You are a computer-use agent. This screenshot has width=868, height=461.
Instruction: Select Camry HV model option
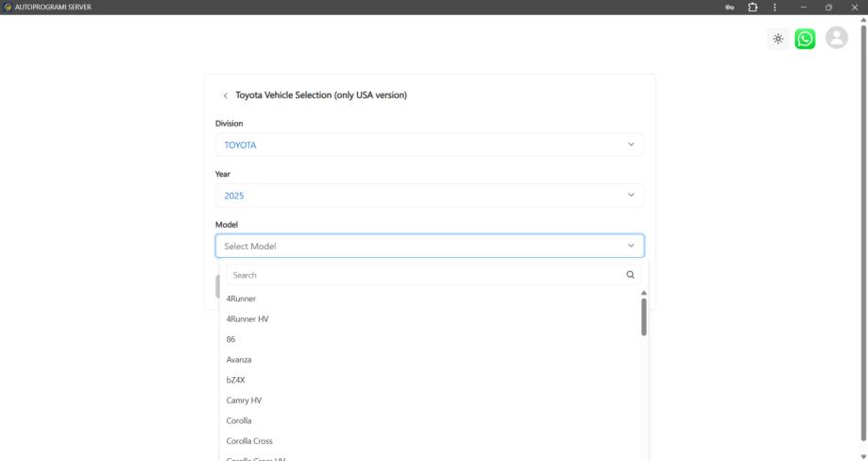[244, 401]
